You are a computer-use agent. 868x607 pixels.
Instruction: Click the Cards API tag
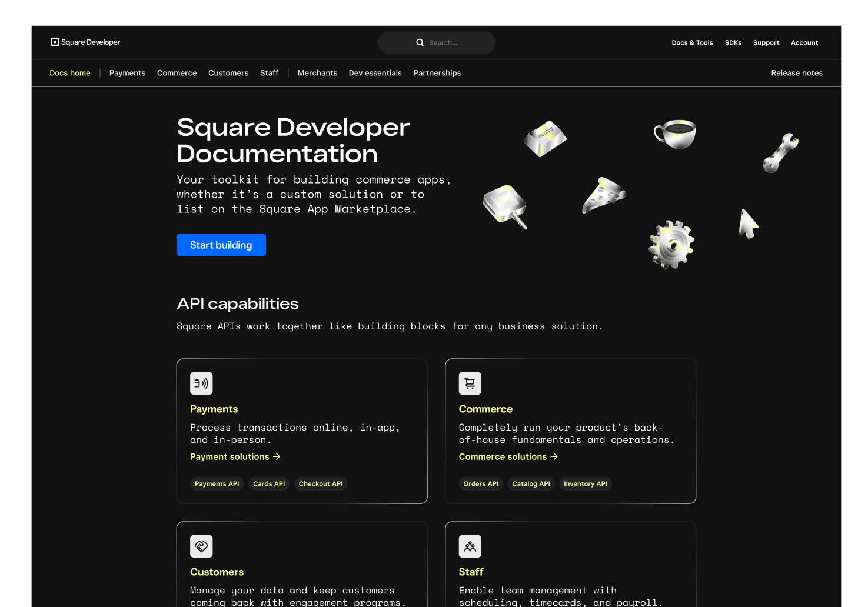pyautogui.click(x=269, y=484)
